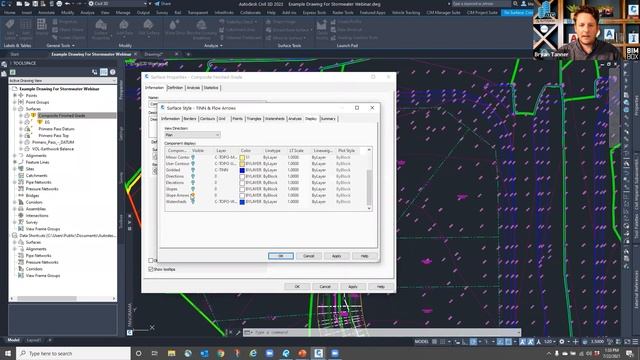Click the Edit Surface ribbon icon

[149, 25]
